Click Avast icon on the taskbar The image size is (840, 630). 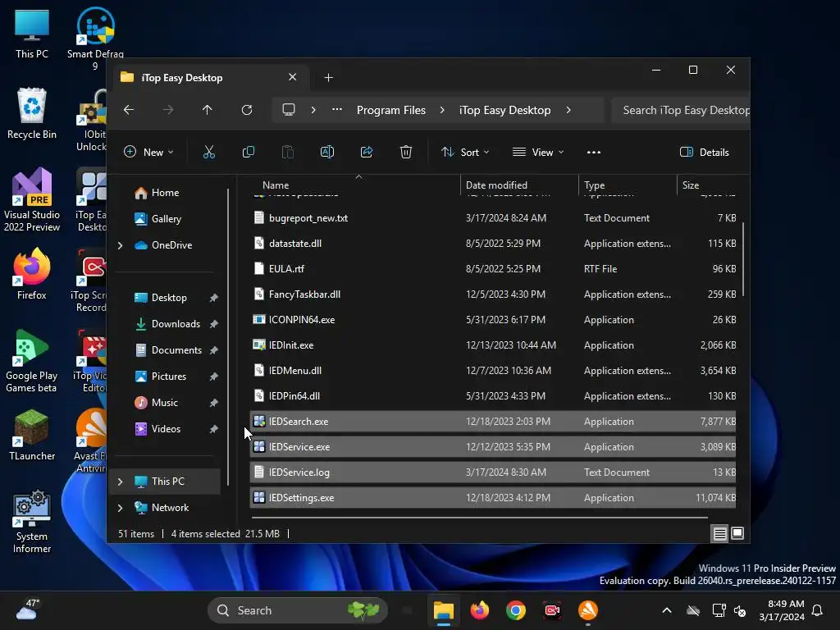587,610
